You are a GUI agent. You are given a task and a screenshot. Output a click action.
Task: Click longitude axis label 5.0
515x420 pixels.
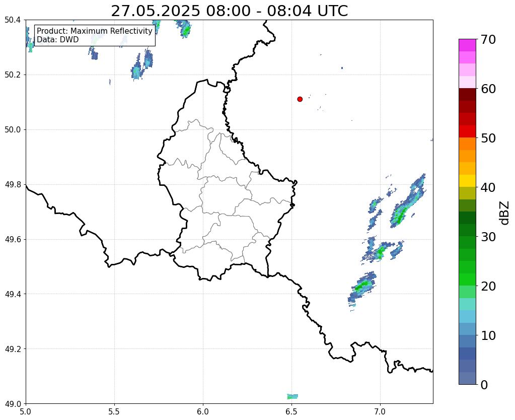(x=26, y=412)
